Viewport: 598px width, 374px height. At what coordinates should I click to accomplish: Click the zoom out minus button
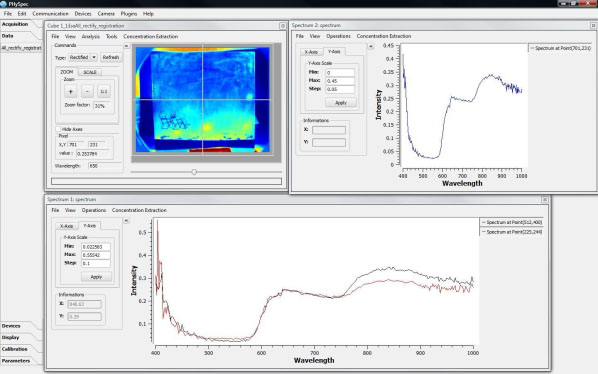pyautogui.click(x=87, y=91)
